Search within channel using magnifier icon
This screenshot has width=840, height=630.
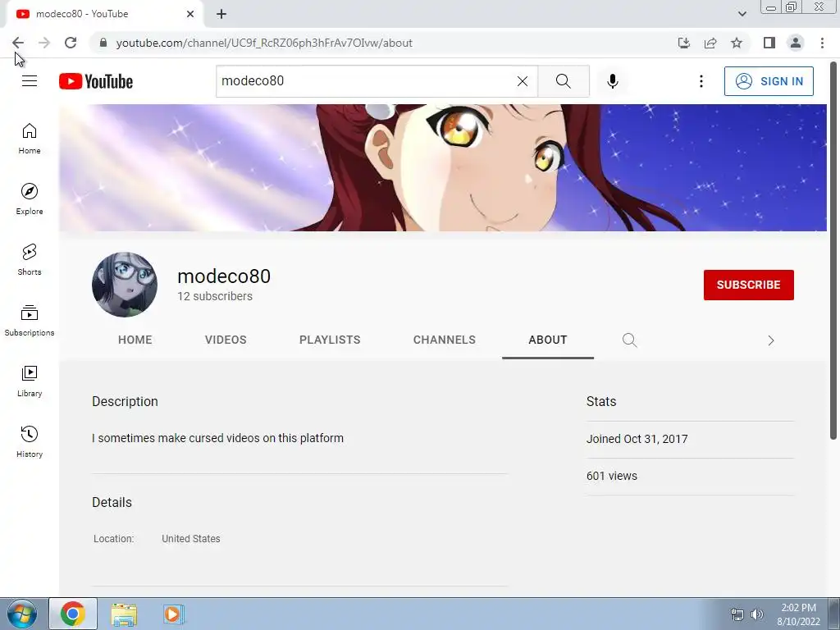click(629, 340)
